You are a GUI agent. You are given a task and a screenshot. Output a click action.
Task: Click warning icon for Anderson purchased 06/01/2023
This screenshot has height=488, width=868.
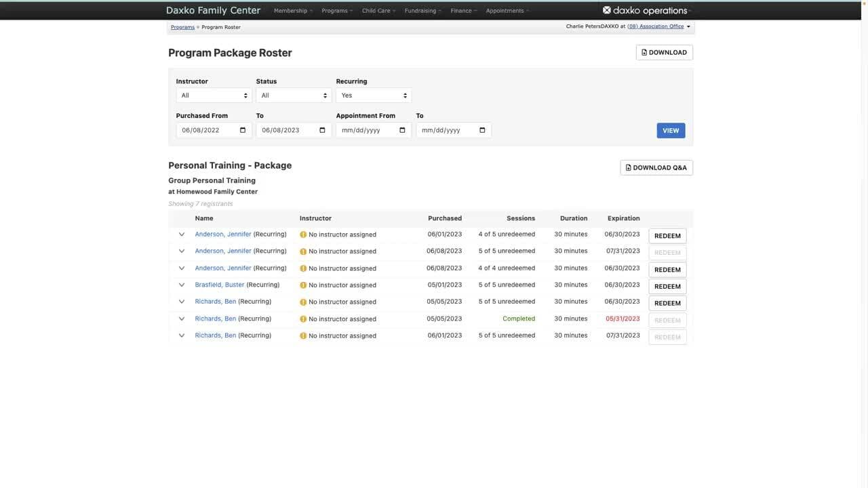click(x=303, y=235)
